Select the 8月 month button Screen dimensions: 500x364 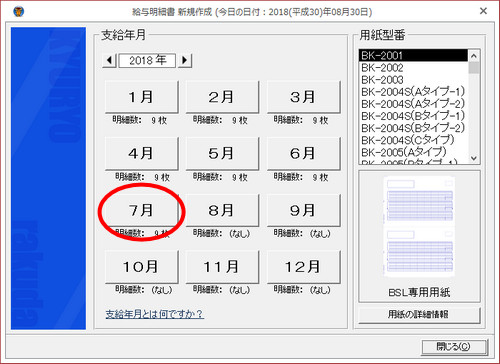[222, 210]
